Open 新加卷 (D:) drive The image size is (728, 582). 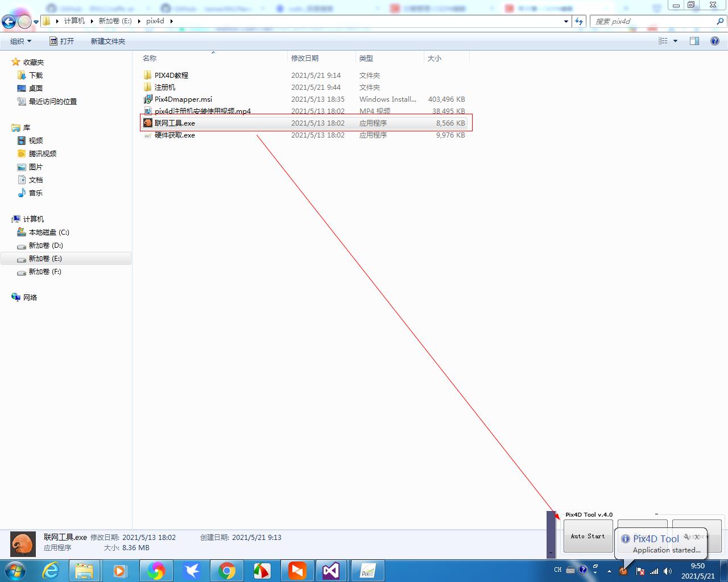[x=46, y=245]
